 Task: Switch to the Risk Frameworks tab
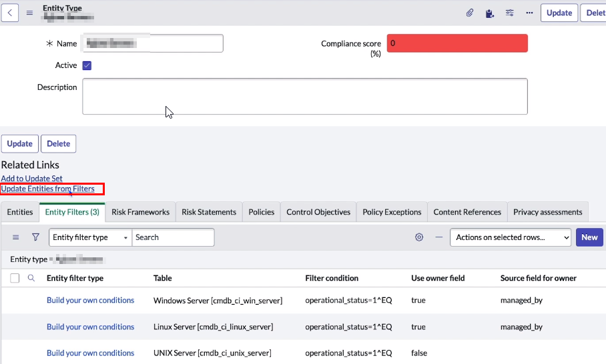pyautogui.click(x=140, y=212)
